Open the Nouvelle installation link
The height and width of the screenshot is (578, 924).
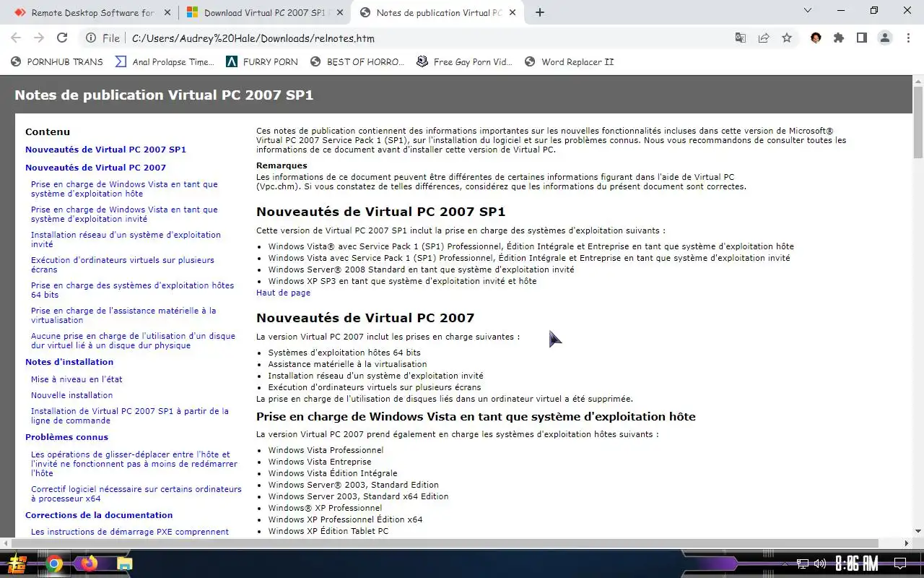[x=71, y=395]
